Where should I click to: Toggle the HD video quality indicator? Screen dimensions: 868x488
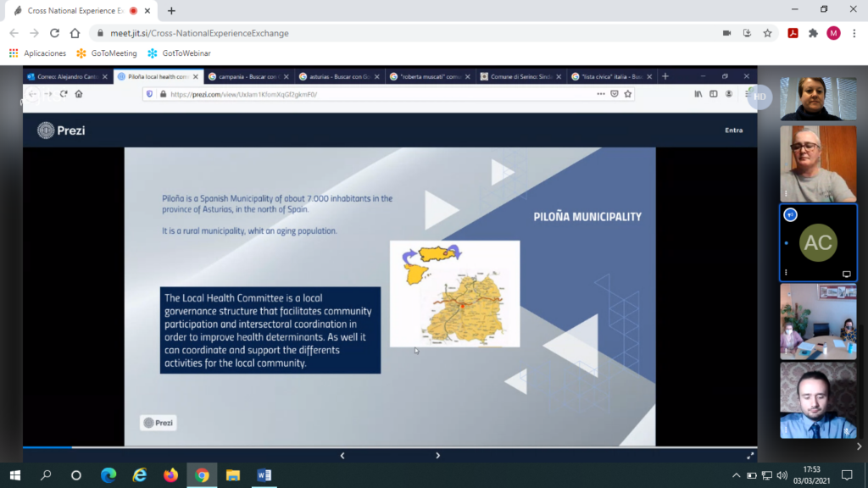(760, 97)
